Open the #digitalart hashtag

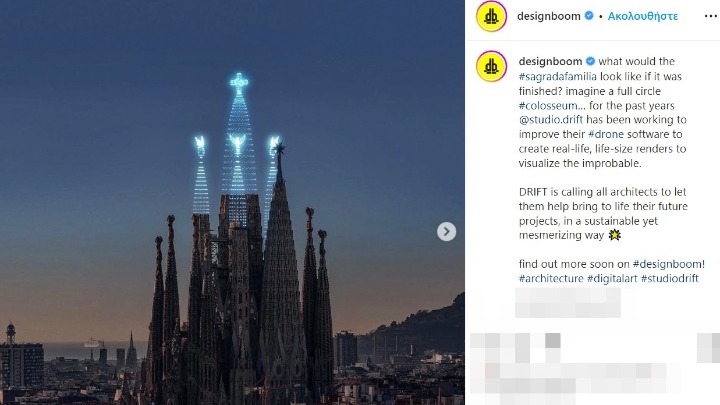(612, 278)
